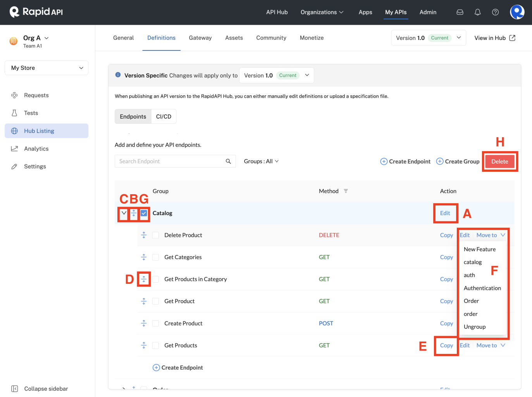
Task: Open the top-right Version 1.0 selector
Action: pyautogui.click(x=429, y=38)
